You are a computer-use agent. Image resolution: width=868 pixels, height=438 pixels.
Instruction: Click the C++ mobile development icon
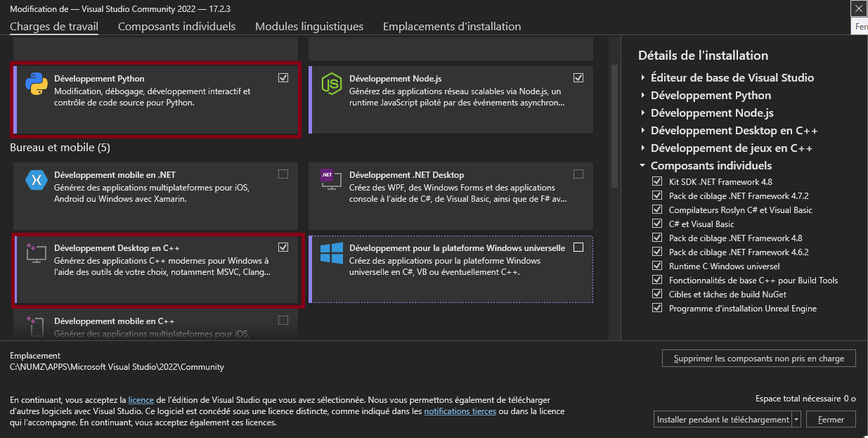(x=34, y=326)
